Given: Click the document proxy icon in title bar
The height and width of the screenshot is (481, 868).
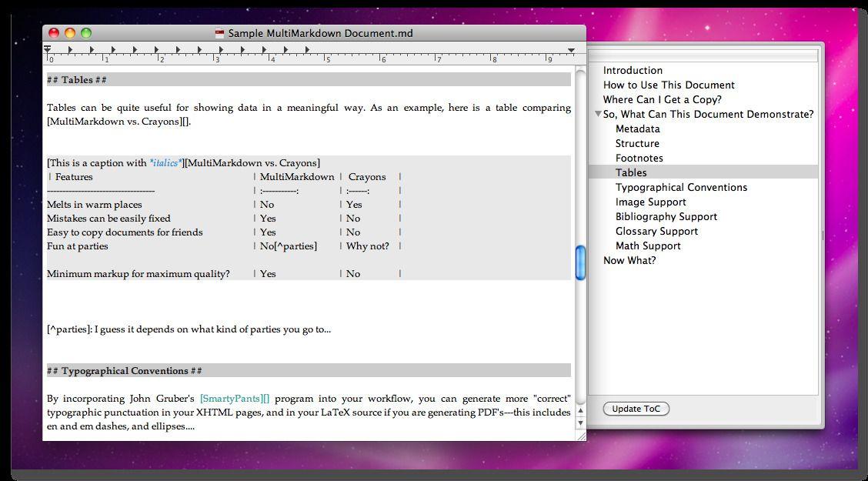Looking at the screenshot, I should [220, 33].
